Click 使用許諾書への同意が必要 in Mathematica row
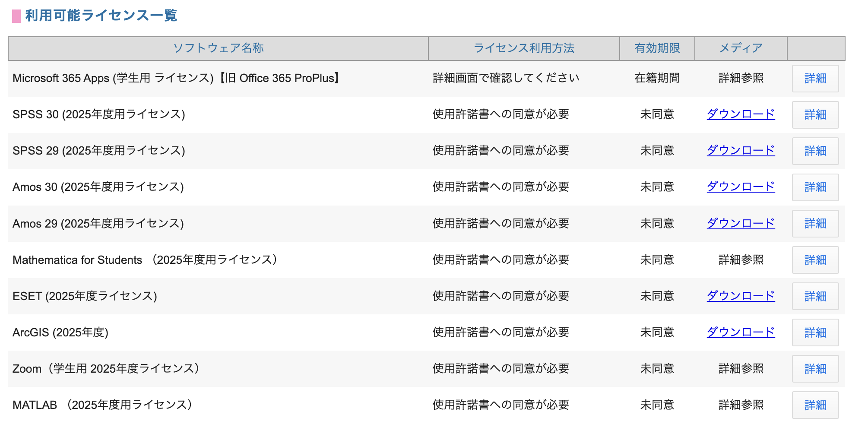 [x=501, y=260]
